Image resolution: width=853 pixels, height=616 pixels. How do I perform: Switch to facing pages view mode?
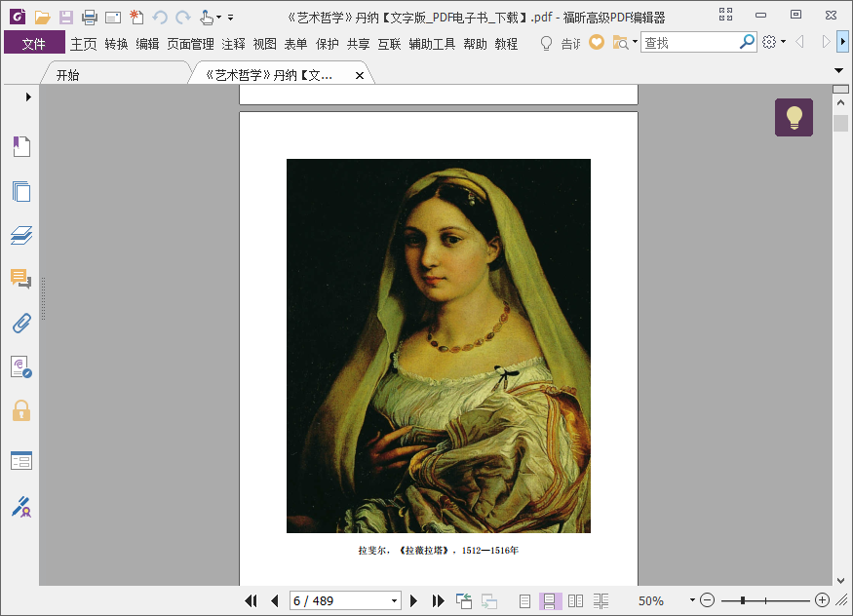575,600
